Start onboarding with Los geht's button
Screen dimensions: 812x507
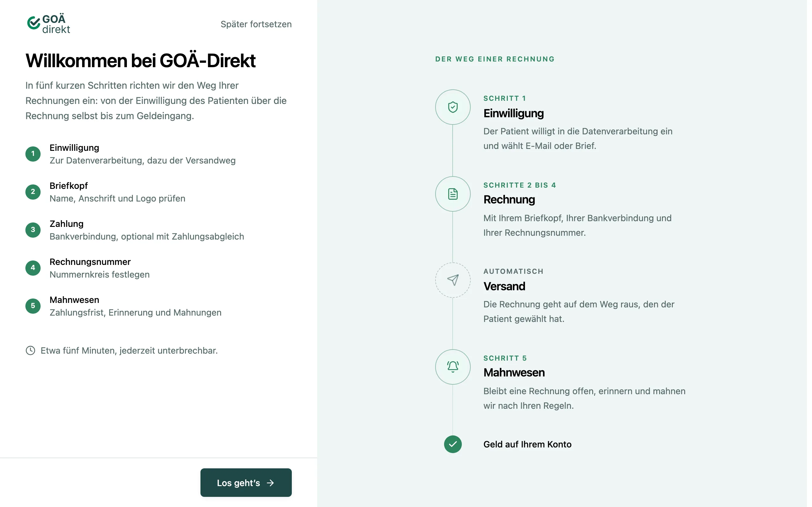246,483
